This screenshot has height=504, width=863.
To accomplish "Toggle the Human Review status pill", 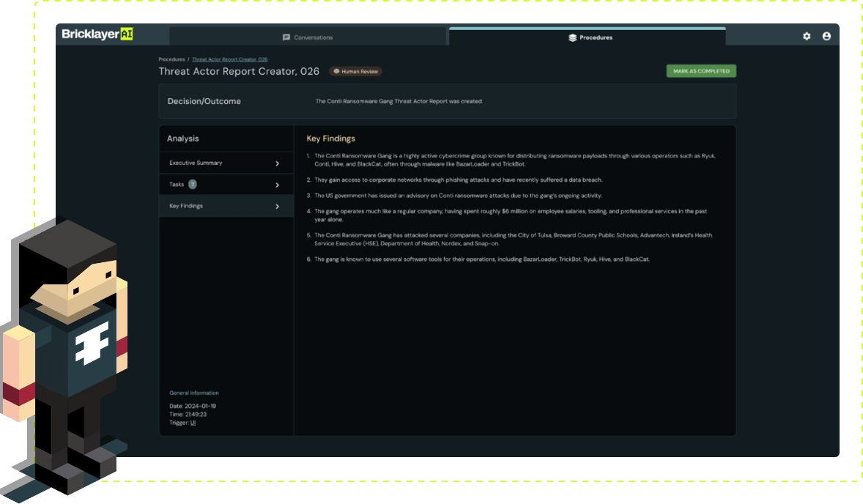I will [355, 71].
